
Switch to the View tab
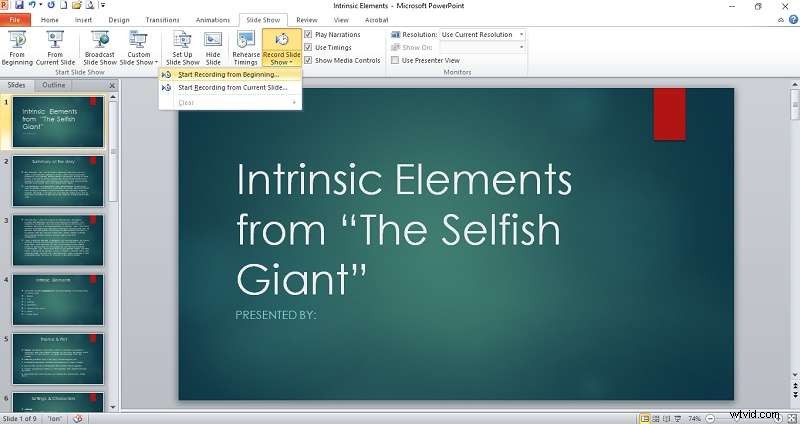coord(341,20)
